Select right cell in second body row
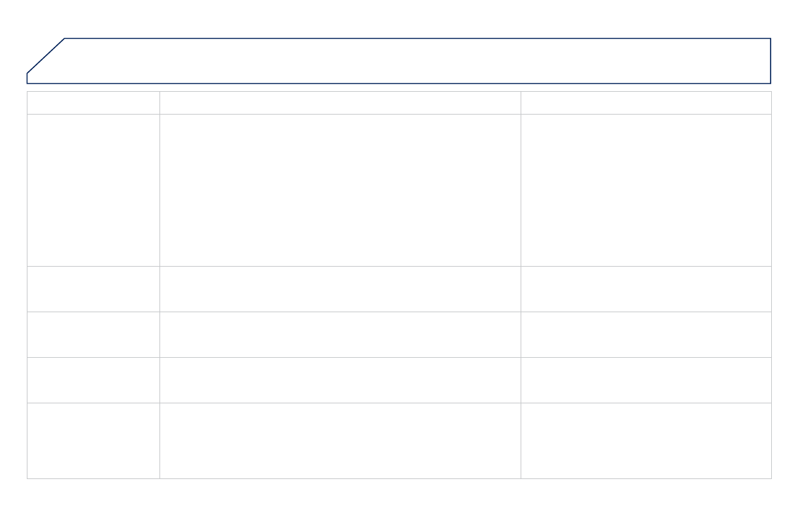 click(x=646, y=289)
